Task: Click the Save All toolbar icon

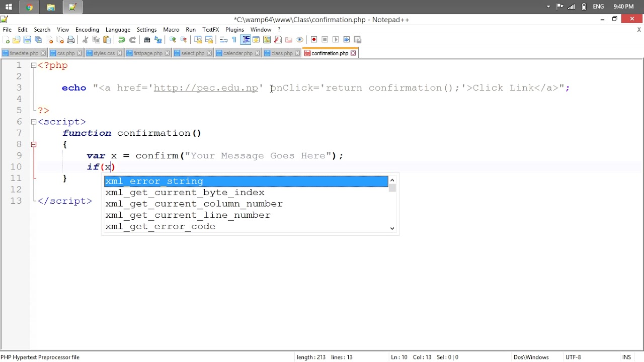Action: click(38, 40)
